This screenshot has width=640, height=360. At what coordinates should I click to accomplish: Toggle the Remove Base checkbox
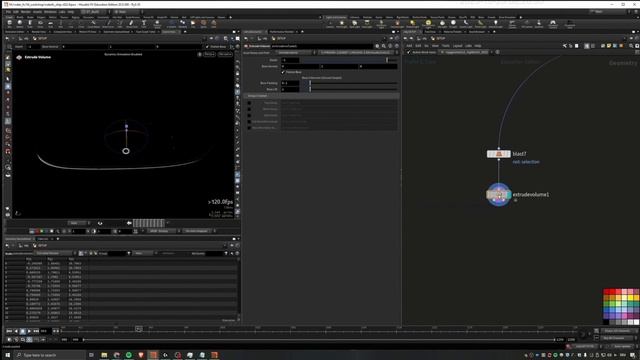point(283,72)
